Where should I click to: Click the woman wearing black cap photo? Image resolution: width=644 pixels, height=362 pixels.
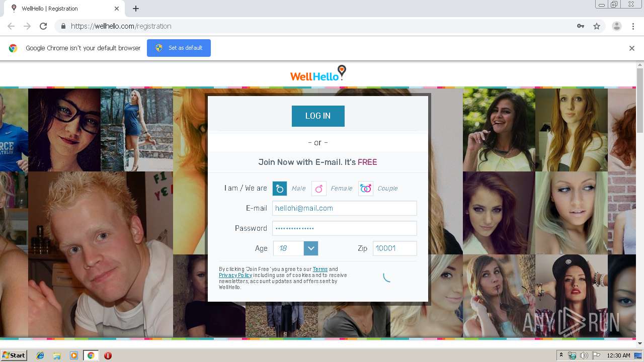pos(572,296)
